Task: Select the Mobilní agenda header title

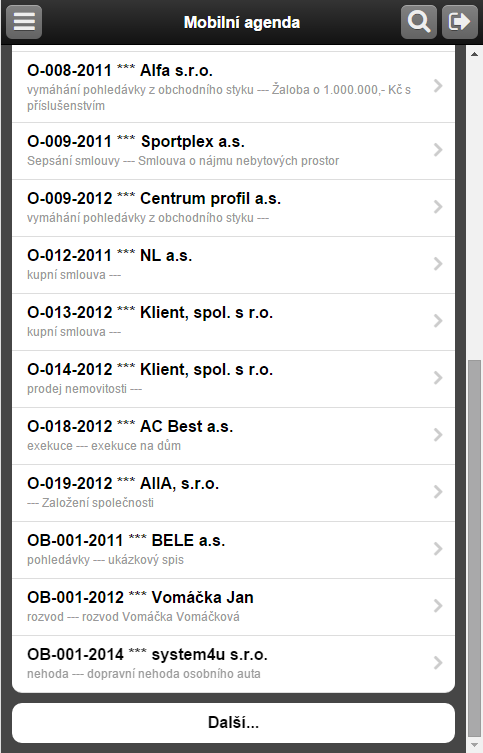Action: click(x=242, y=23)
